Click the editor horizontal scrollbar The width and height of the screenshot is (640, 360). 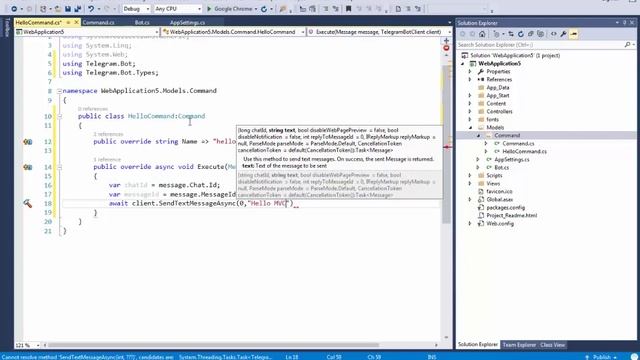click(x=212, y=345)
